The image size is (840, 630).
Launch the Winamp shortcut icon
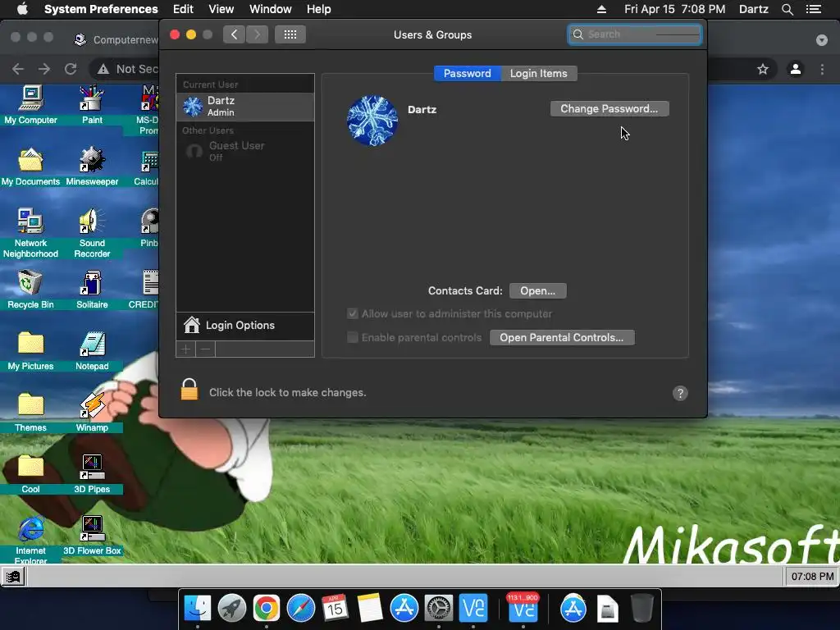pyautogui.click(x=92, y=413)
